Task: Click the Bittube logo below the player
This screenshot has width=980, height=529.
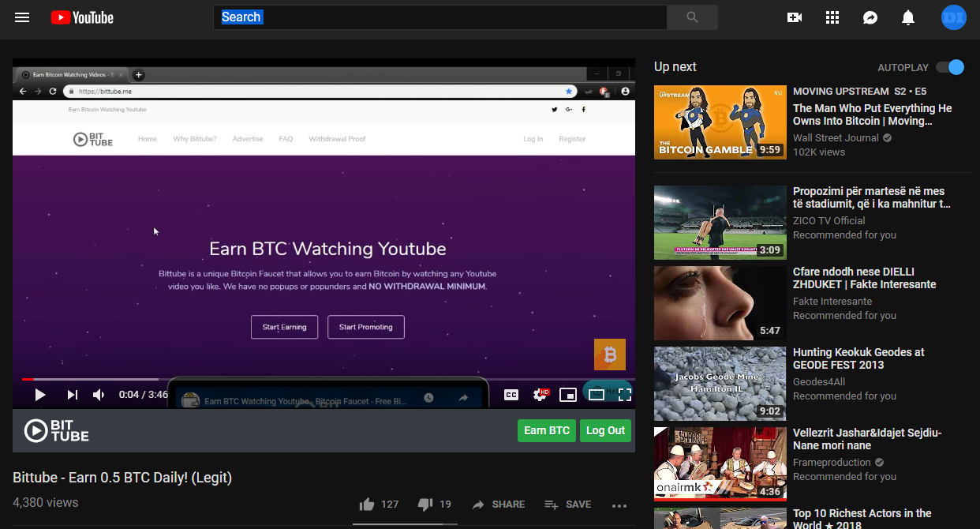Action: (57, 430)
